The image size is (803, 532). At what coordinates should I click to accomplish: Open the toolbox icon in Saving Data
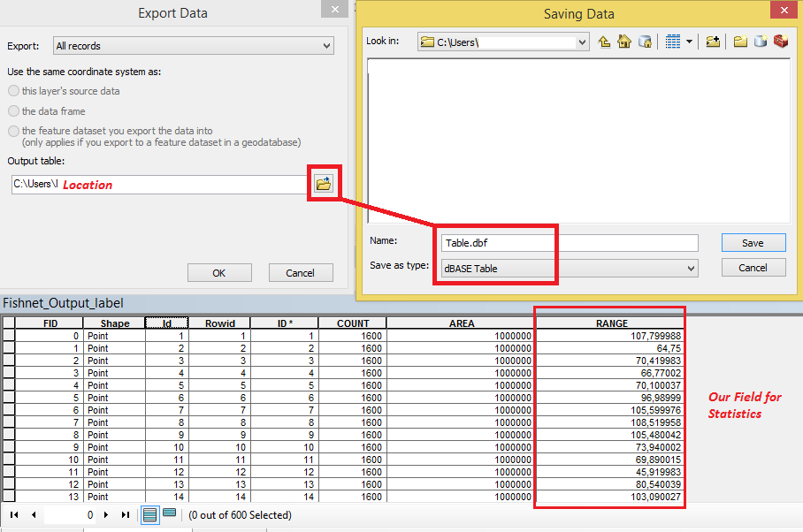781,42
